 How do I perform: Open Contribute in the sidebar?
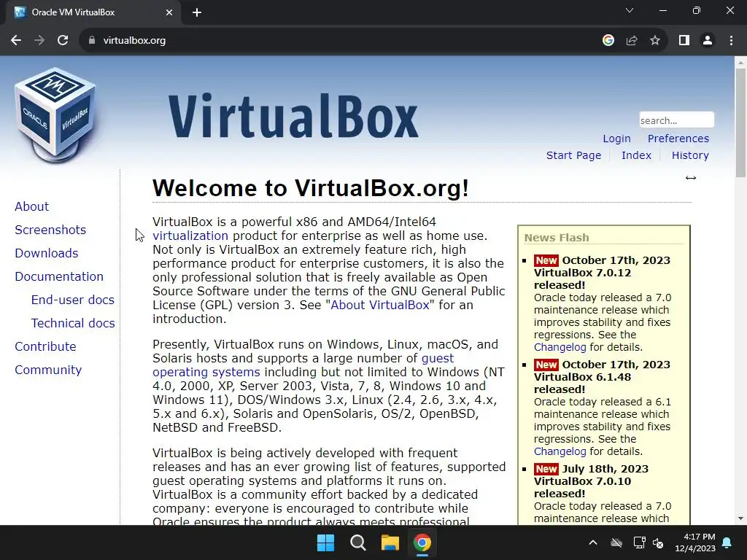45,346
